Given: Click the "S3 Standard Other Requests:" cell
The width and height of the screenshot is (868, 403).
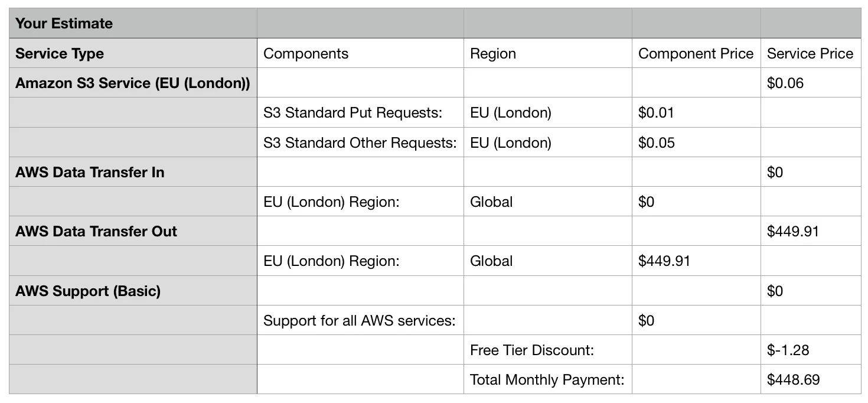Looking at the screenshot, I should (x=360, y=142).
